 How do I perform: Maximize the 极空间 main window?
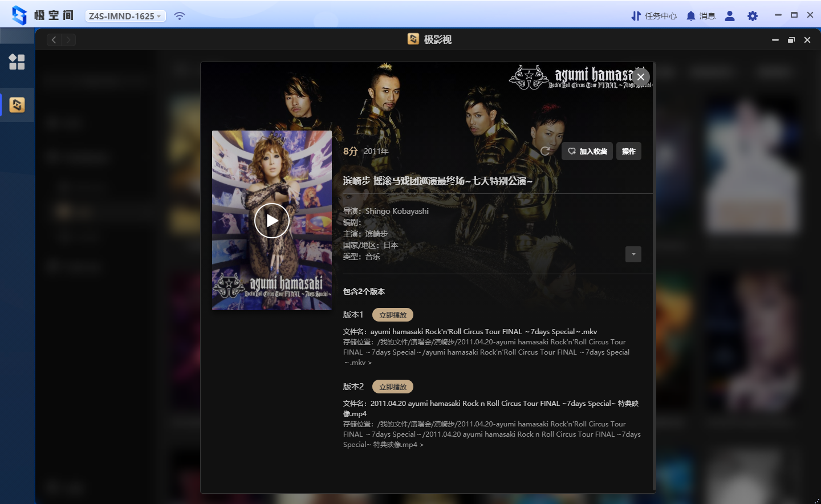[x=794, y=15]
